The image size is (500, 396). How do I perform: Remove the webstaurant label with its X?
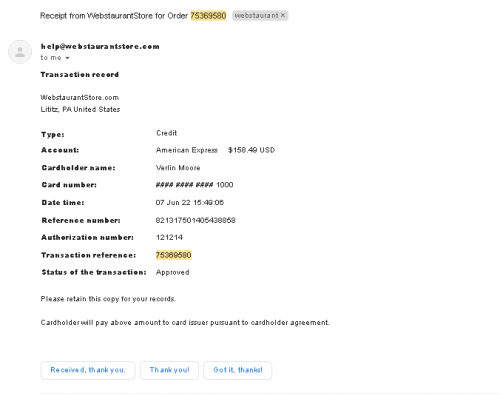(283, 15)
